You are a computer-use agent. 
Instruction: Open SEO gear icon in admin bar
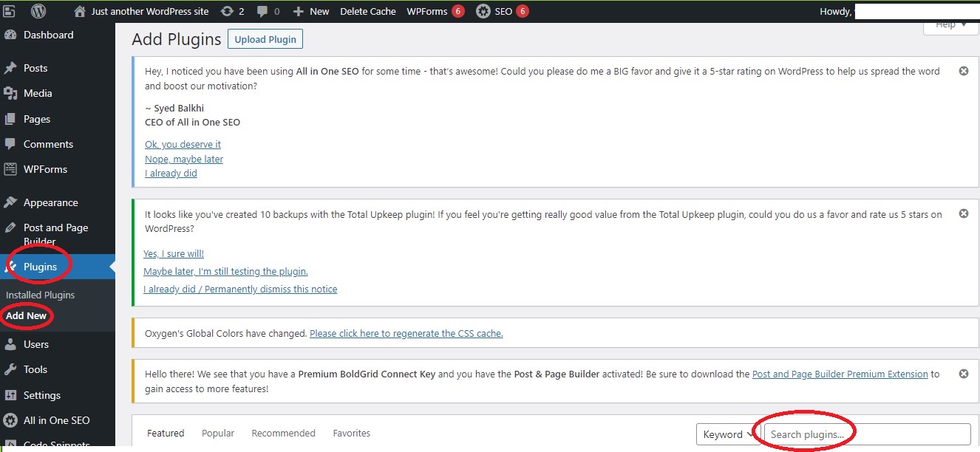pyautogui.click(x=483, y=11)
